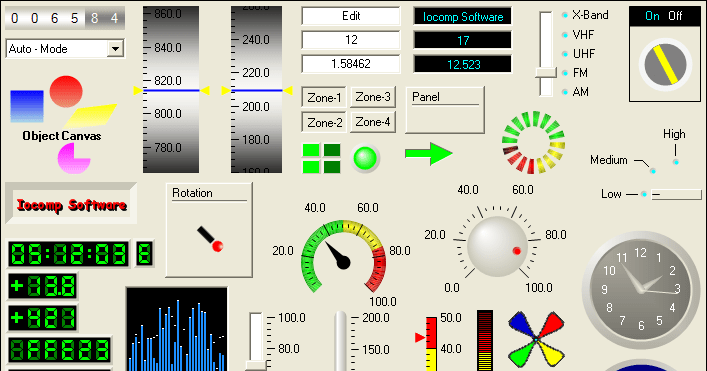Click the magenta pie shape
Screen dimensions: 707x371
(x=73, y=158)
